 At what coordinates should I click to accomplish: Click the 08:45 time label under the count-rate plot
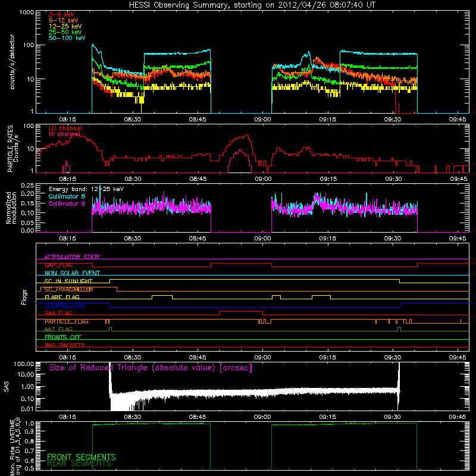point(198,120)
